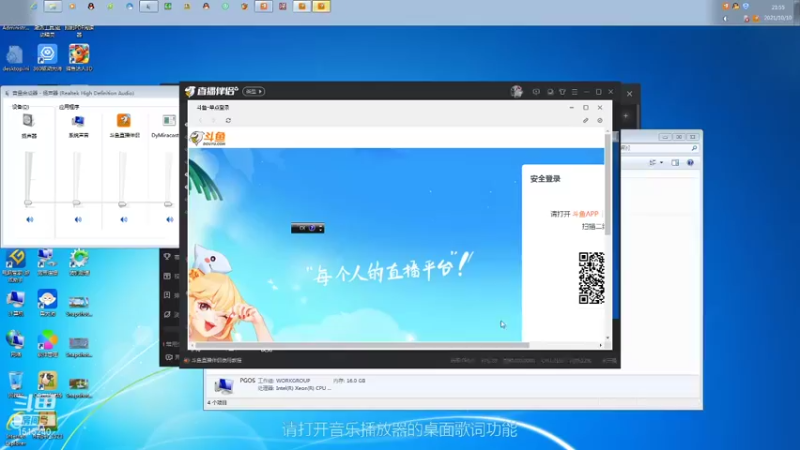
Task: Click the login page vertical scrollbar
Action: click(x=607, y=184)
